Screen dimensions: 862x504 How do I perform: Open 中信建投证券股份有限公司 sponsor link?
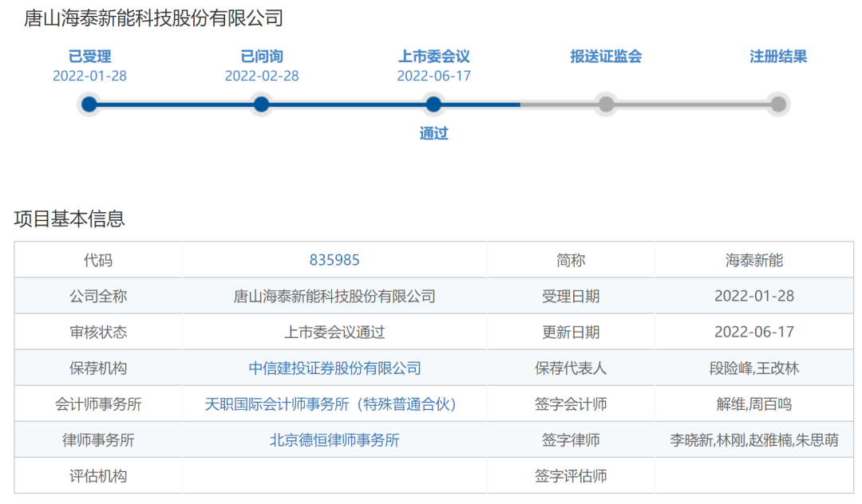click(x=334, y=368)
